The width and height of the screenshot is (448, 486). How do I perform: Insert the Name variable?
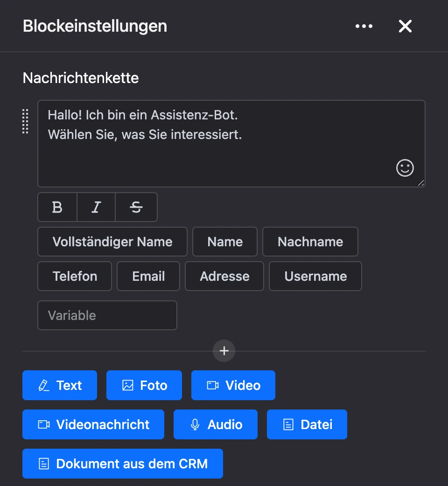click(225, 242)
